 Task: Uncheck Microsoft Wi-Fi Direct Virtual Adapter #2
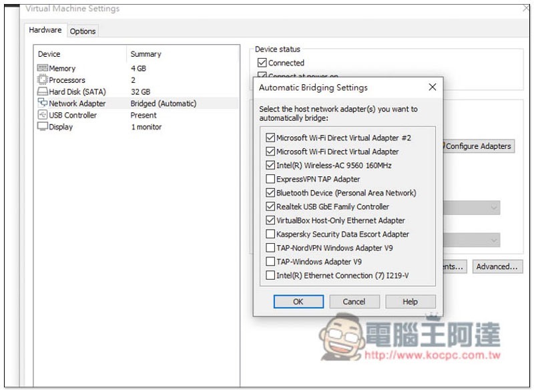pyautogui.click(x=270, y=138)
